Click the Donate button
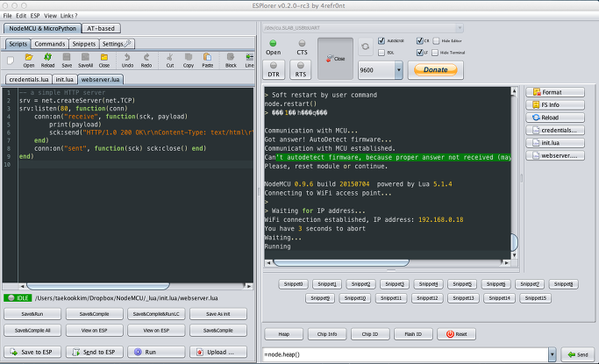599x364 pixels. click(436, 70)
